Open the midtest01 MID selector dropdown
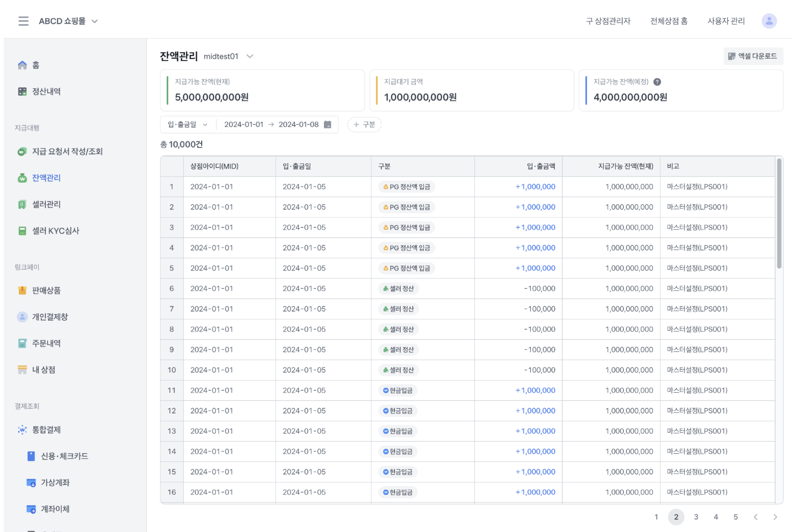The width and height of the screenshot is (792, 532). (x=250, y=56)
